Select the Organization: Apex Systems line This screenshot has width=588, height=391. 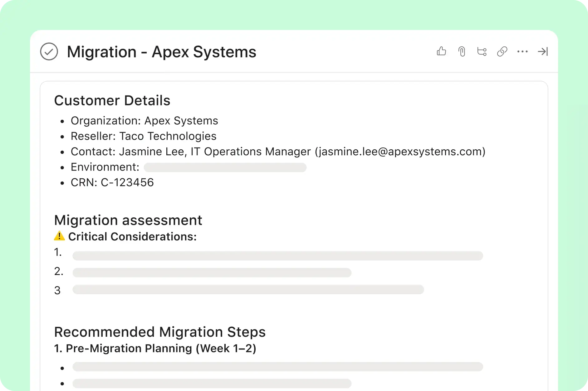(x=144, y=121)
